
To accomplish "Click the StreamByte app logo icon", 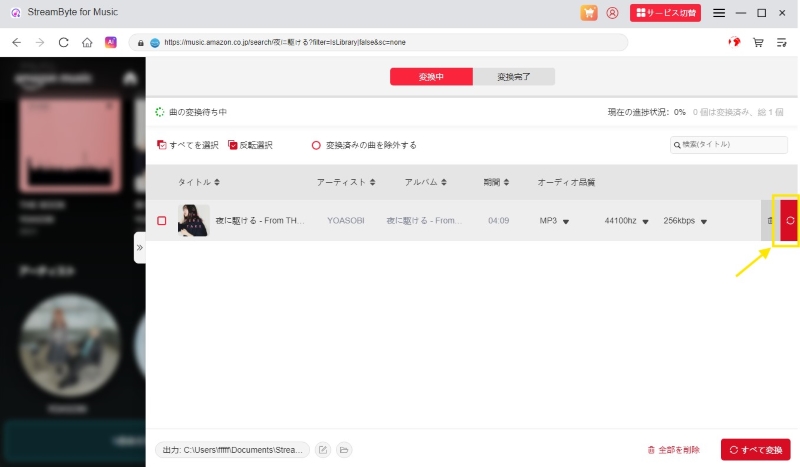I will (16, 13).
